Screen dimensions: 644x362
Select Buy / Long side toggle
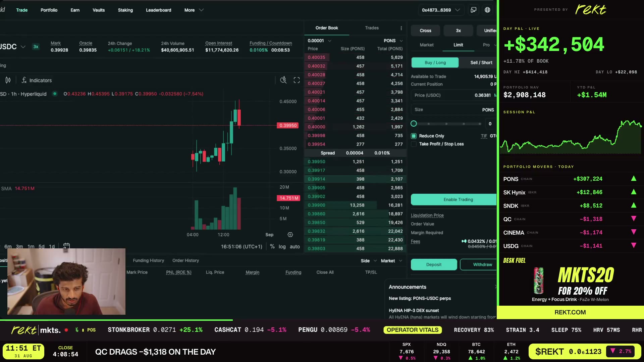[x=435, y=62]
